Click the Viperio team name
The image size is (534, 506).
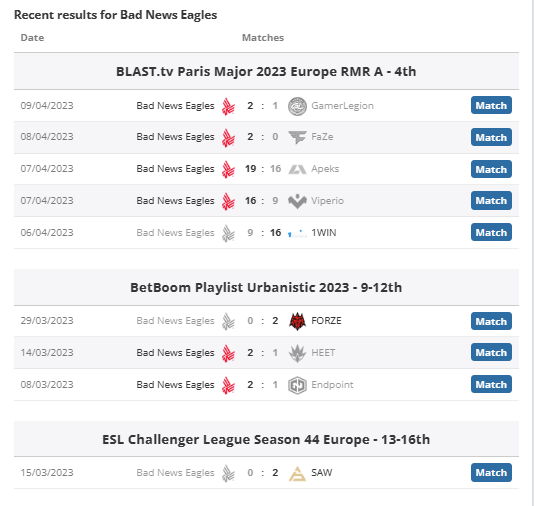tap(327, 201)
